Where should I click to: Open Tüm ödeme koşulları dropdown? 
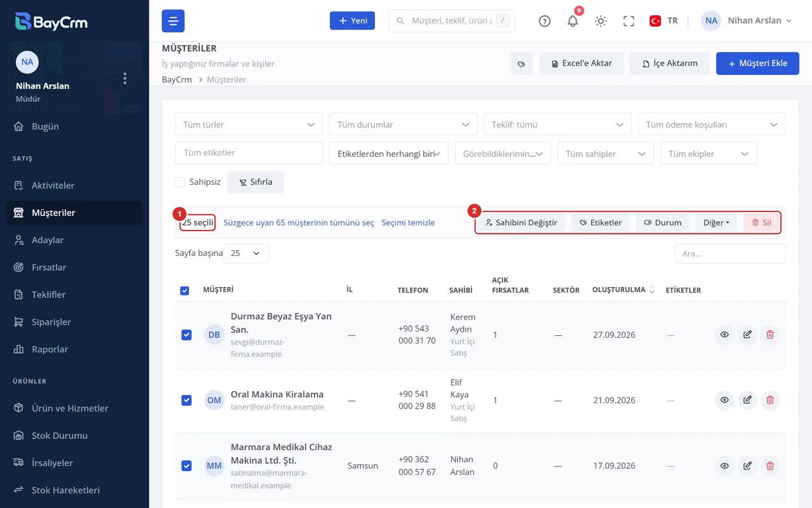click(712, 124)
